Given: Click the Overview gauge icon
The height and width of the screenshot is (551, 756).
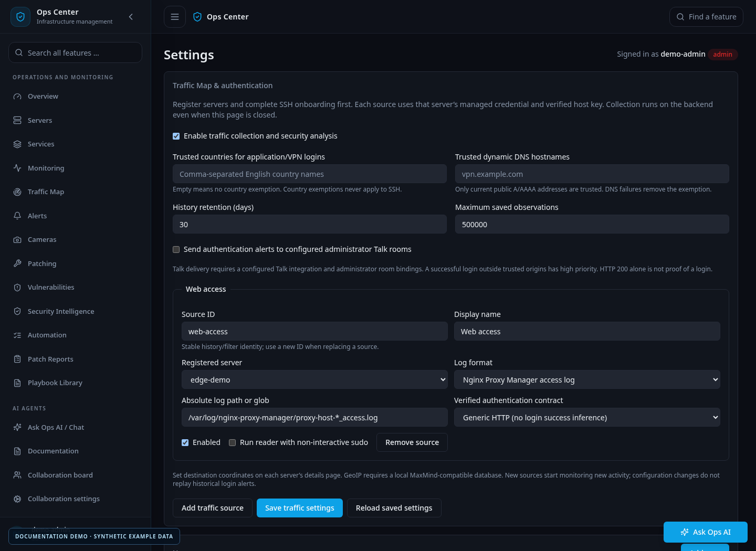Looking at the screenshot, I should coord(17,97).
